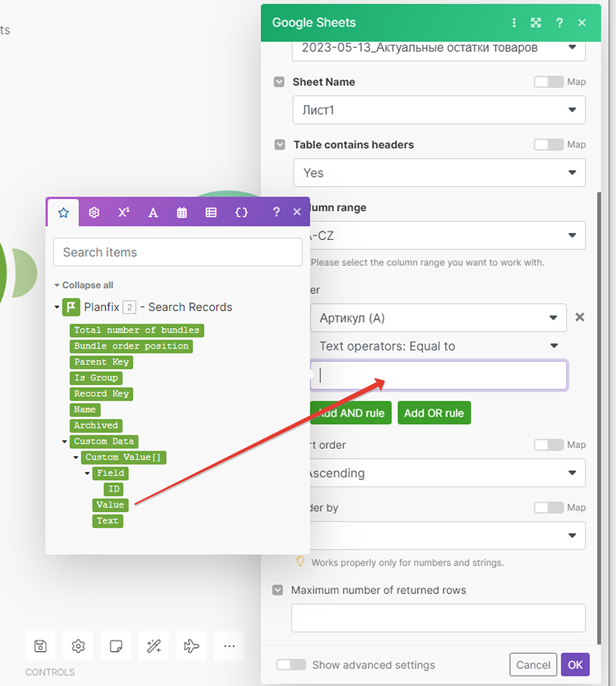
Task: Select the Total number of bundles pill
Action: pyautogui.click(x=137, y=330)
